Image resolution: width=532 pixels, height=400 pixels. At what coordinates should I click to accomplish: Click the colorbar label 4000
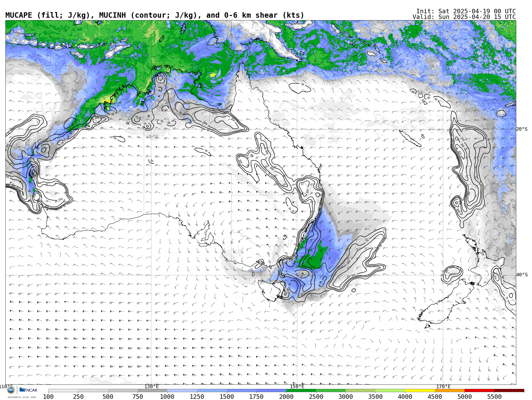(405, 397)
